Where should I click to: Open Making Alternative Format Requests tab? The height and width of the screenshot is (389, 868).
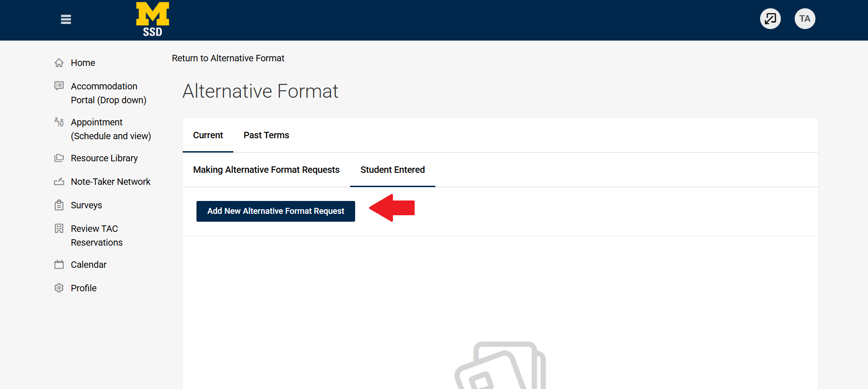266,170
